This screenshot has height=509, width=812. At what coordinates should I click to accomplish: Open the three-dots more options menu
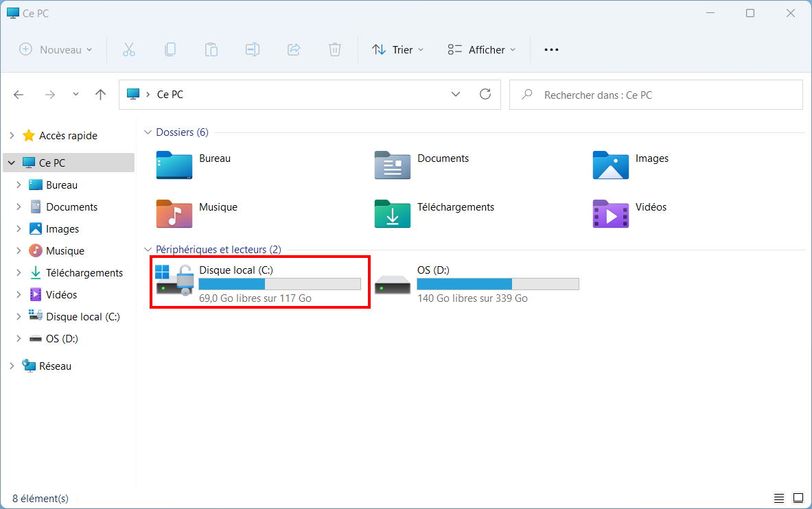click(552, 49)
